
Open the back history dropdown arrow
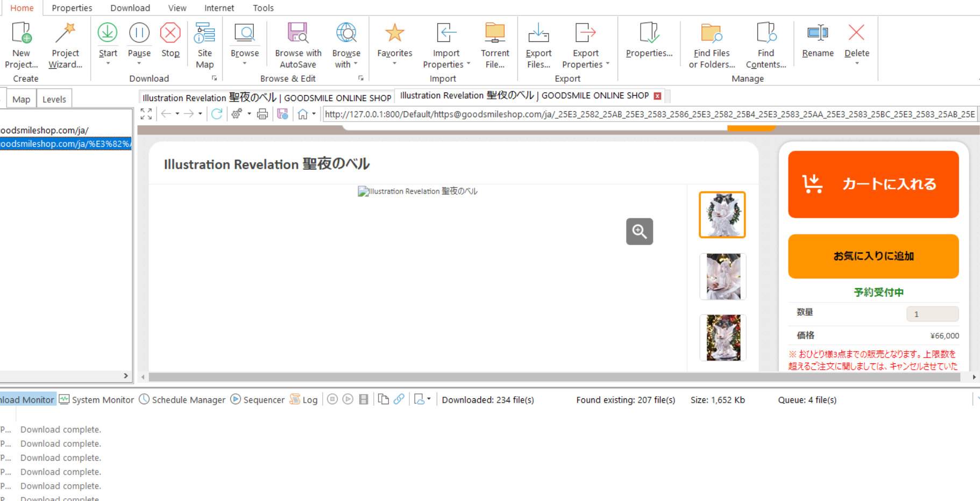point(177,114)
